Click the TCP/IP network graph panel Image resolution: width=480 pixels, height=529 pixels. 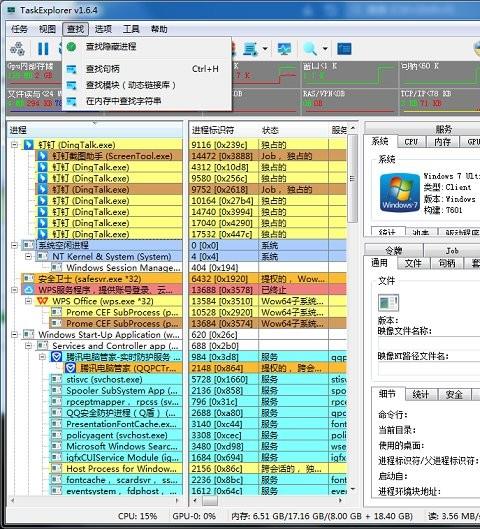pyautogui.click(x=439, y=101)
